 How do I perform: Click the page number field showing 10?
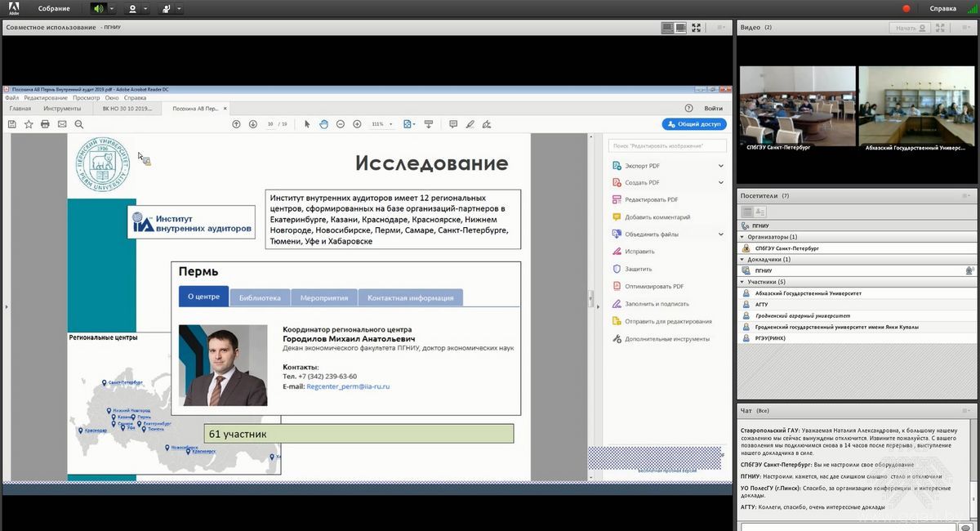click(269, 124)
